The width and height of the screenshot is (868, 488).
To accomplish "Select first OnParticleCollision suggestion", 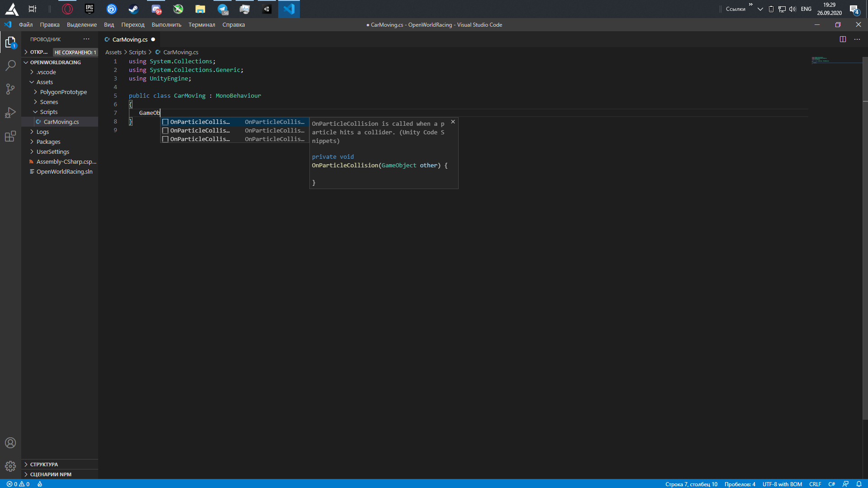I will (x=235, y=122).
